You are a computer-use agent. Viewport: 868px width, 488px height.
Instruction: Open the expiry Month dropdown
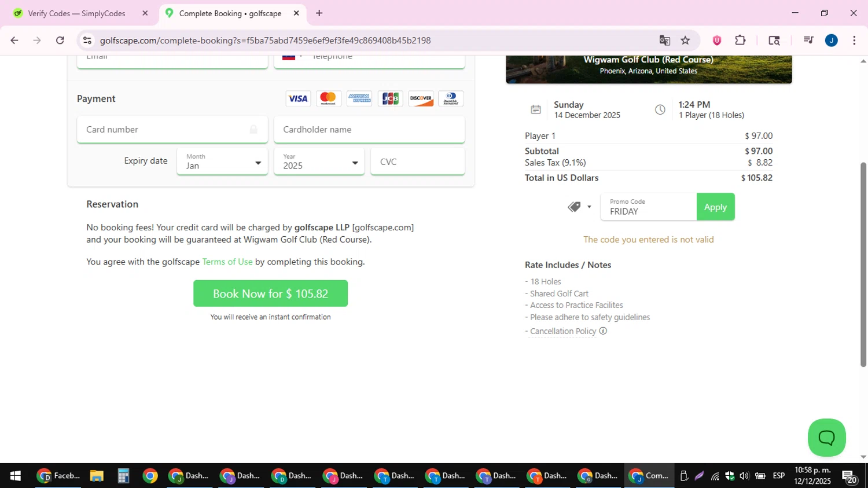coord(222,162)
